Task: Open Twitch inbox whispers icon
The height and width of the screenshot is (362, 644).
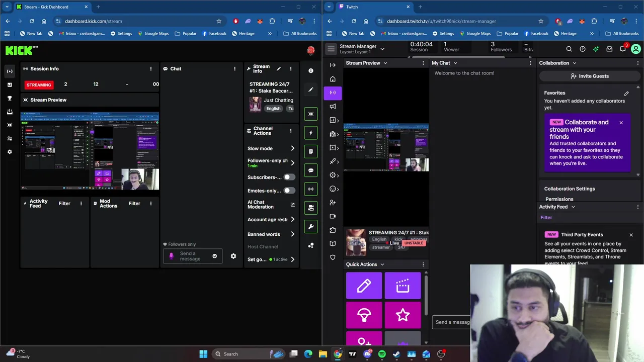Action: coord(609,49)
